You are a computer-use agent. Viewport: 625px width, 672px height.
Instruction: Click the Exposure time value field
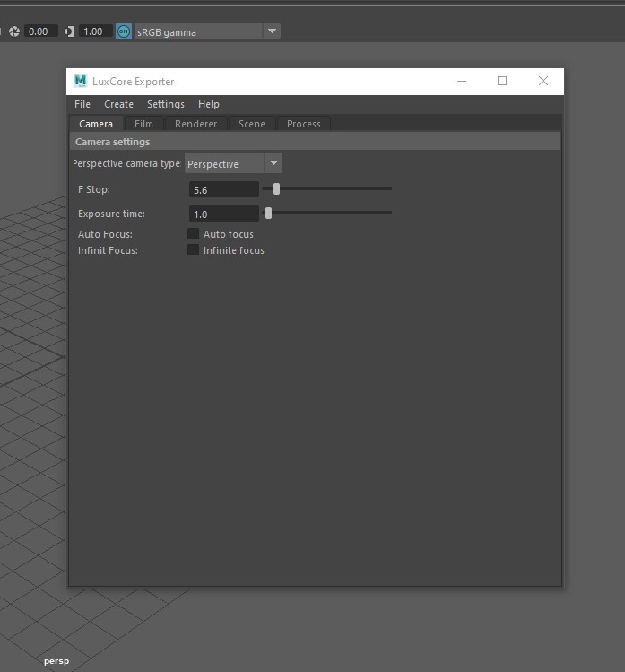223,214
